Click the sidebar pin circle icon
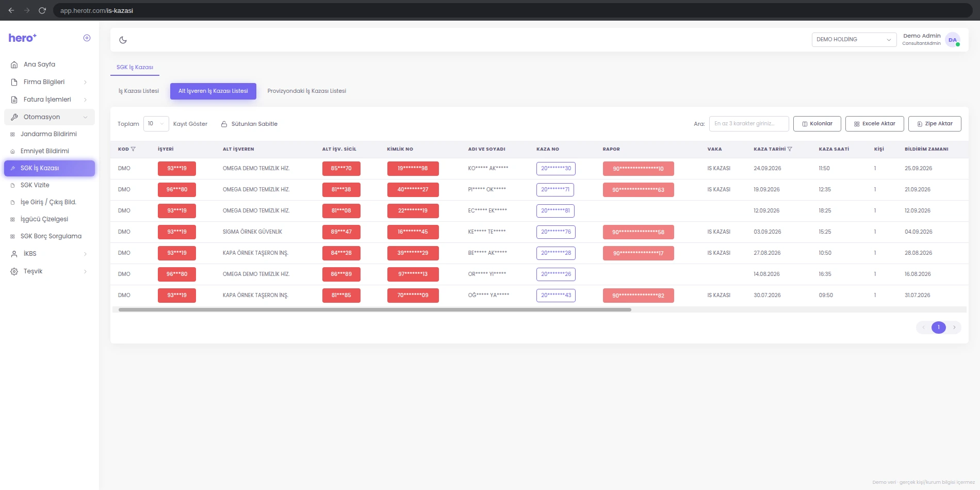This screenshot has width=980, height=490. click(x=87, y=38)
